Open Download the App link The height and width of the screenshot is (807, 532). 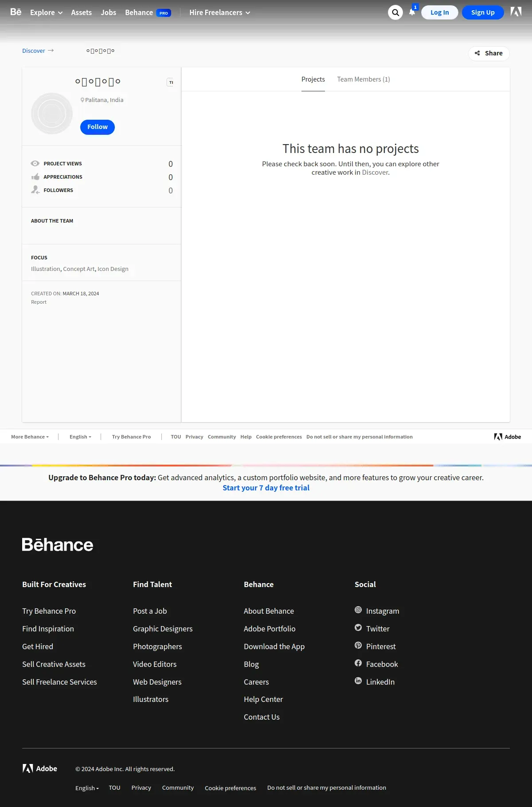pyautogui.click(x=274, y=646)
